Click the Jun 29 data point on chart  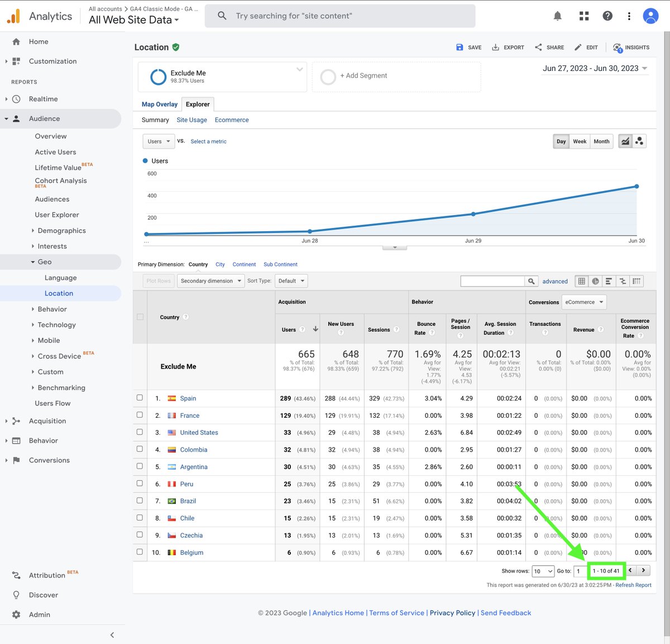point(473,214)
